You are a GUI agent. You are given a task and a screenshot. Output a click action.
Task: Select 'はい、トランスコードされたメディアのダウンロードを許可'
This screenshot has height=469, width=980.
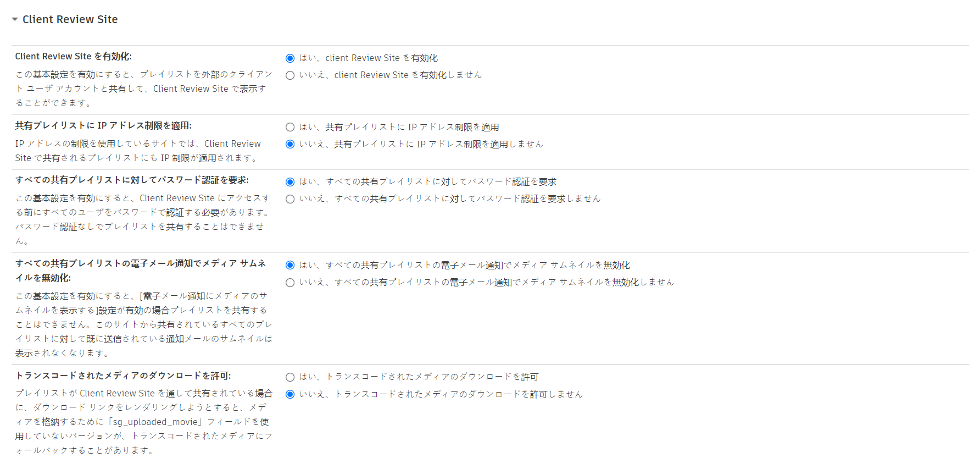290,377
